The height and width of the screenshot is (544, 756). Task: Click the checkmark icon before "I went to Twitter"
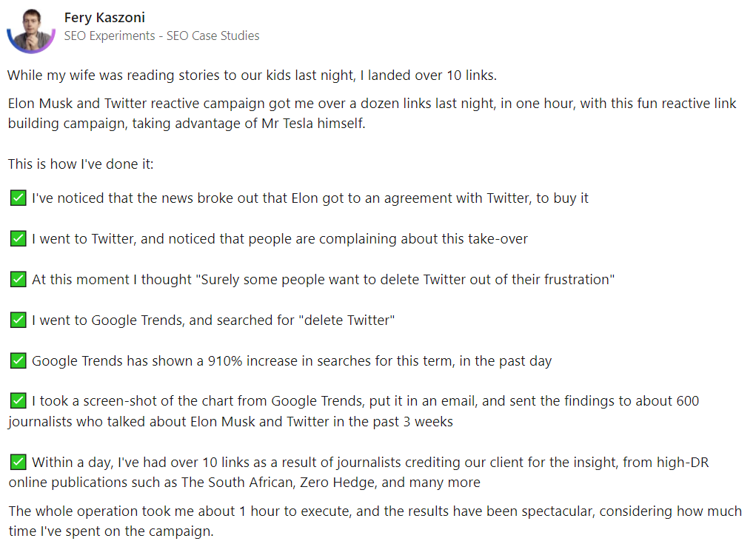[x=19, y=239]
